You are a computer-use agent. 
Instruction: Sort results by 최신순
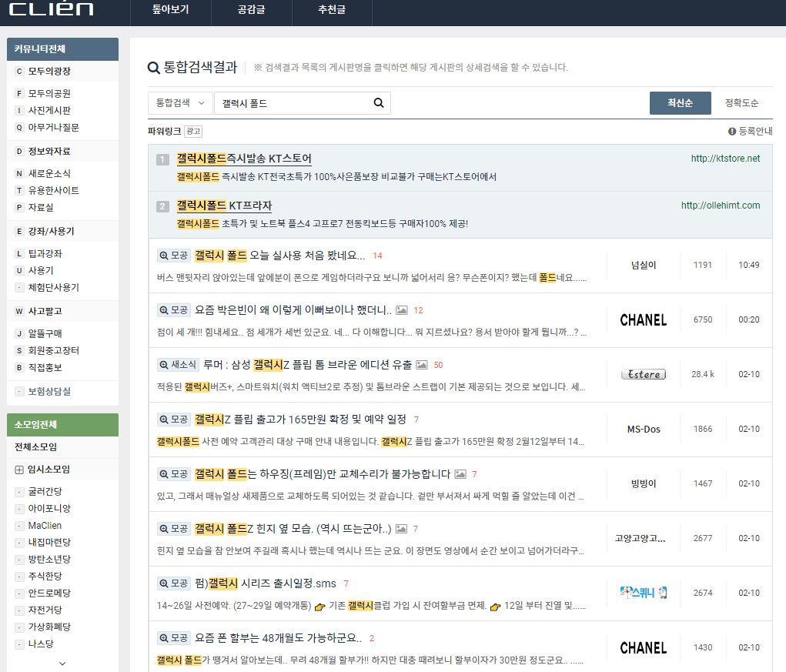point(681,102)
